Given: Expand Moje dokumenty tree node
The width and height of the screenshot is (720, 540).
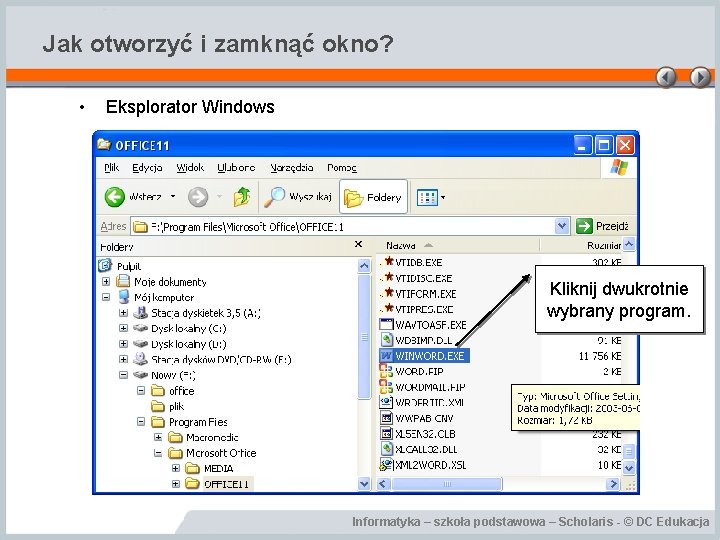Looking at the screenshot, I should click(106, 281).
